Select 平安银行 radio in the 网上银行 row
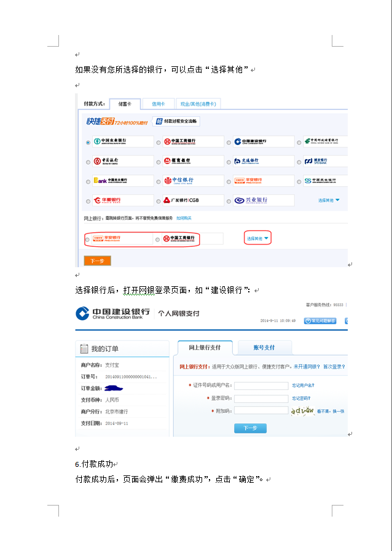The width and height of the screenshot is (392, 551). 87,240
